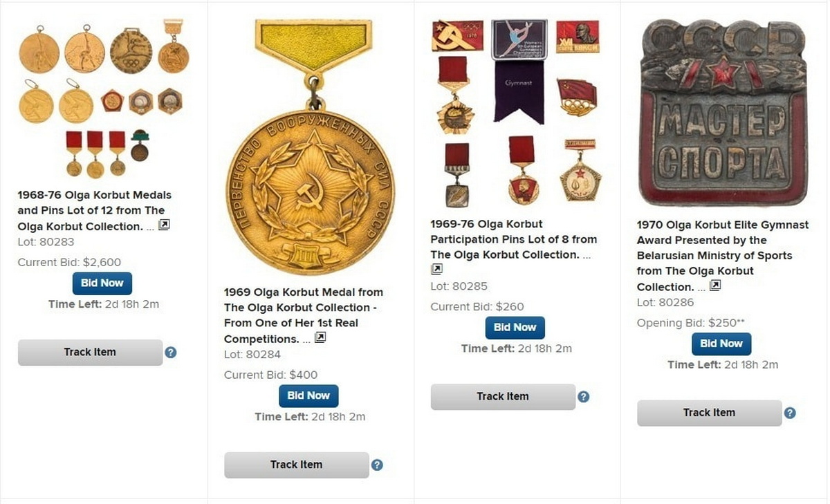Track Item for lot 80286 award
Image resolution: width=830 pixels, height=504 pixels.
709,413
